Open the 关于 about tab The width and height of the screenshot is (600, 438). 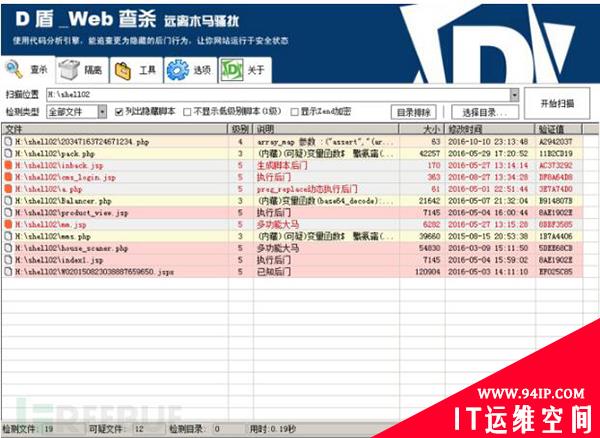pyautogui.click(x=245, y=70)
